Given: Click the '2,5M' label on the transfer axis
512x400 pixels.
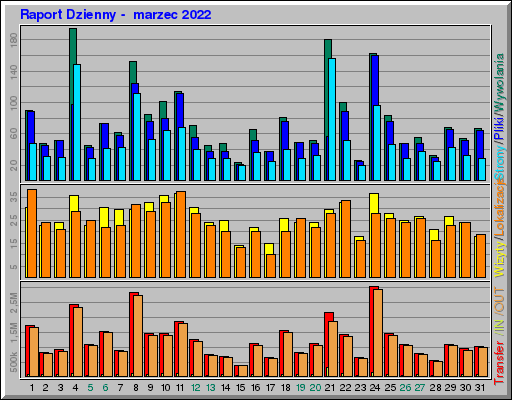Looking at the screenshot, I should click(14, 303).
